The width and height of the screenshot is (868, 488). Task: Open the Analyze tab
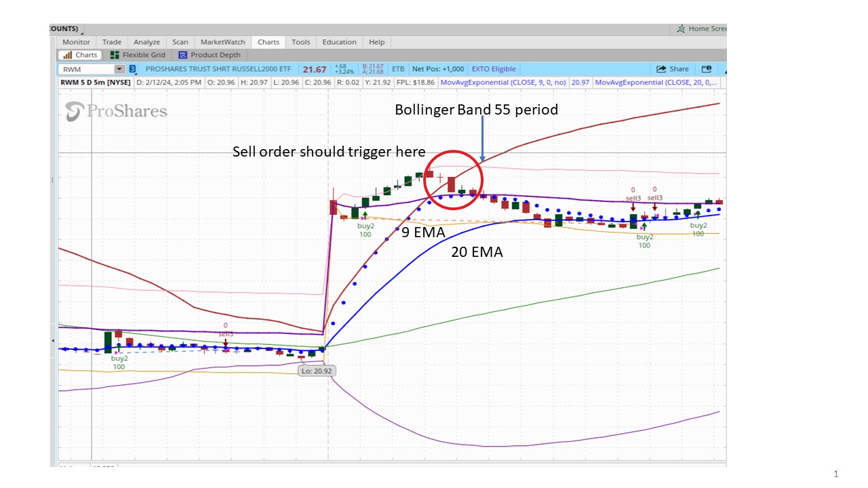tap(146, 42)
